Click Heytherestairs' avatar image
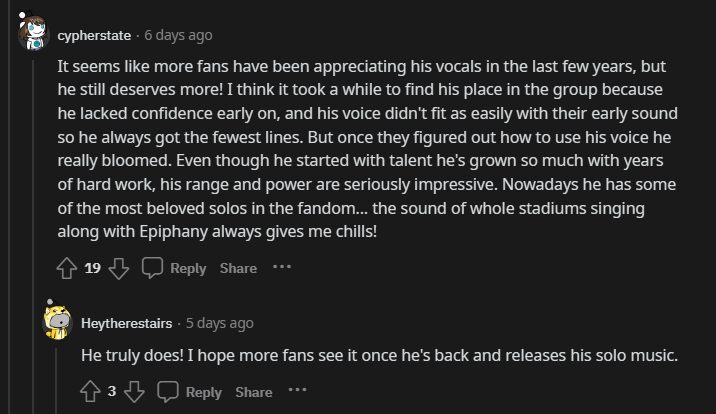Screen dimensions: 716x414 [58, 322]
